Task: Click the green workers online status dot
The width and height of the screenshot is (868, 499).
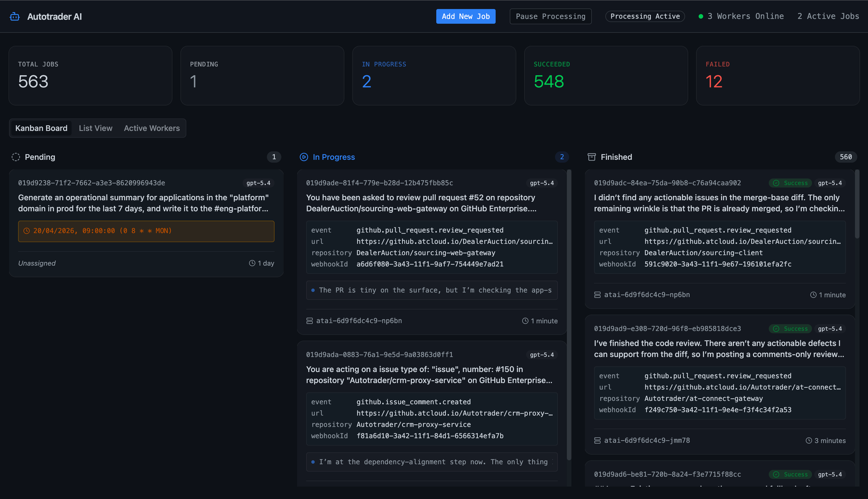Action: [700, 17]
